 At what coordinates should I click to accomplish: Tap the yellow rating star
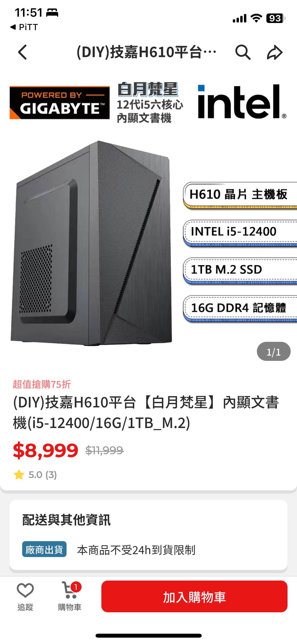[19, 475]
